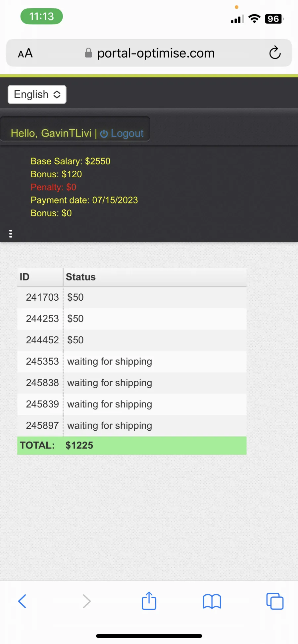Select row with ID 245353
This screenshot has height=644, width=298.
click(132, 362)
